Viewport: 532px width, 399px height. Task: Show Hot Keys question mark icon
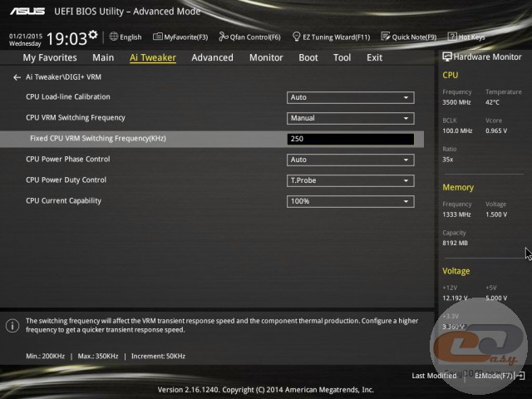pos(452,37)
